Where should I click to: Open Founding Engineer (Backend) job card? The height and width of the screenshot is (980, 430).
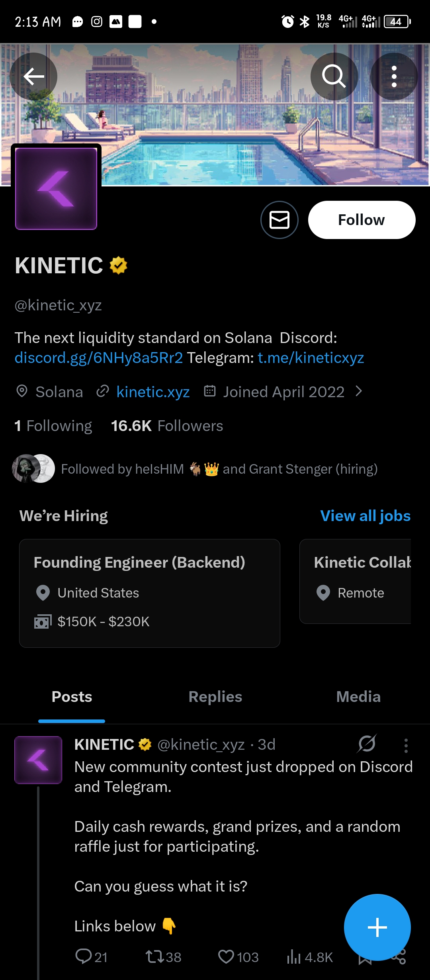point(149,593)
